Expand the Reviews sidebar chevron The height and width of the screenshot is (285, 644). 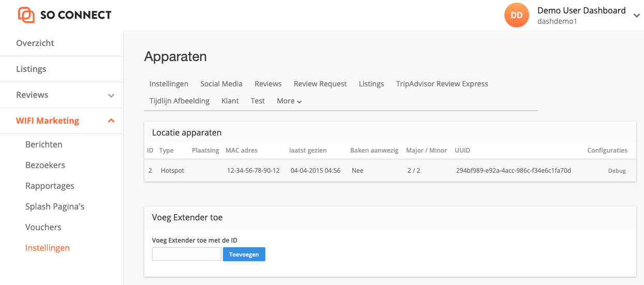111,95
